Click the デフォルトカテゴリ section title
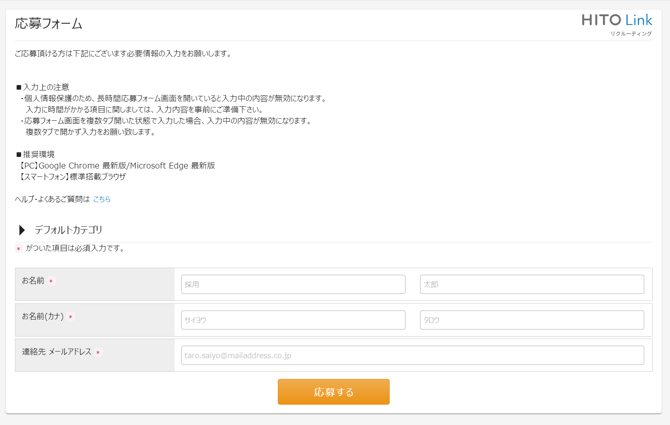This screenshot has height=425, width=670. [x=69, y=230]
